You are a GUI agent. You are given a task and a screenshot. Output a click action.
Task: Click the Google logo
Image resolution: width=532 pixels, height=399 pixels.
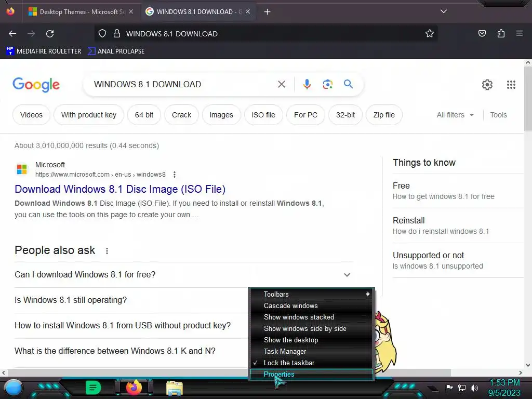pos(36,85)
